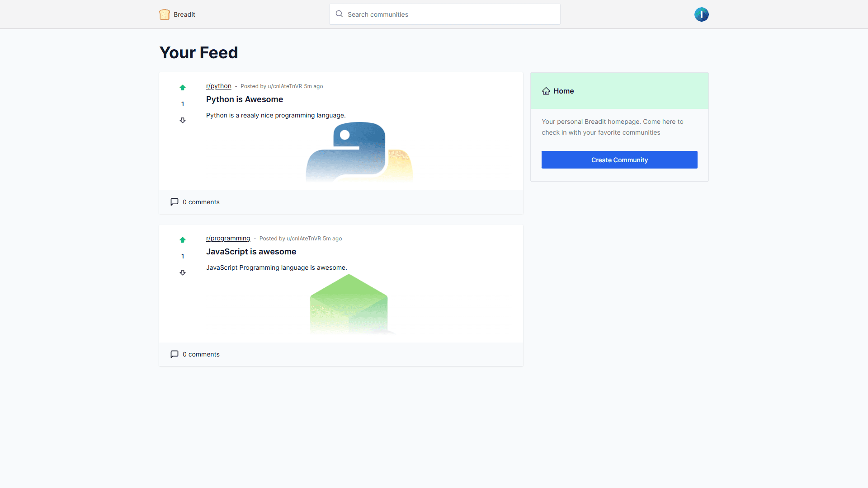
Task: Click the Breadit bread logo icon
Action: pos(165,14)
